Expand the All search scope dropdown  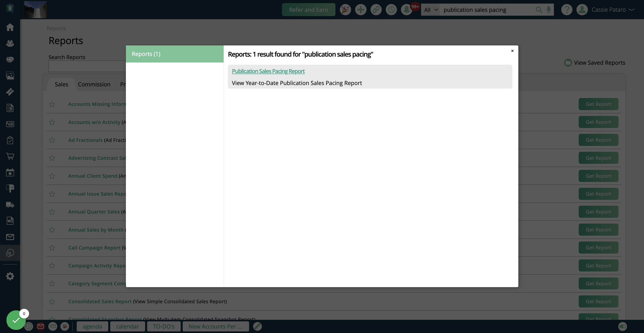pyautogui.click(x=430, y=10)
